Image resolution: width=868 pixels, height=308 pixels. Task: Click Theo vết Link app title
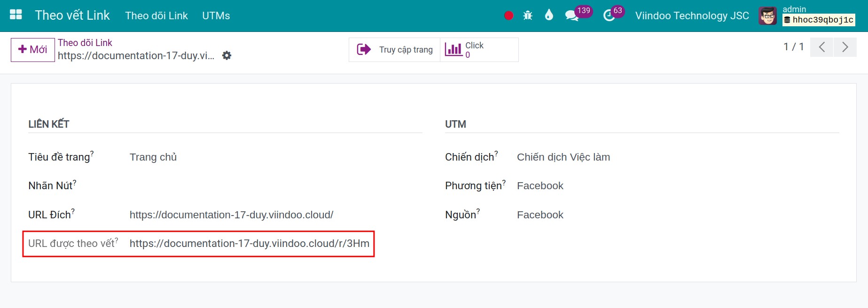pyautogui.click(x=72, y=15)
